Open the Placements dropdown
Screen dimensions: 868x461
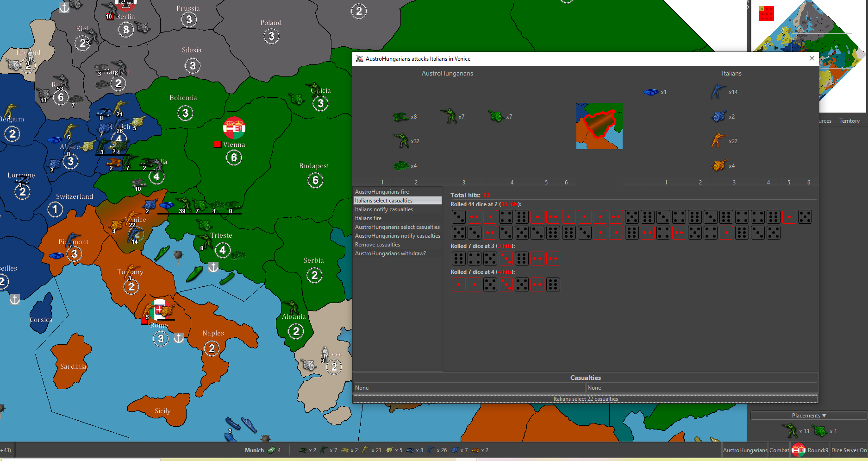(809, 416)
